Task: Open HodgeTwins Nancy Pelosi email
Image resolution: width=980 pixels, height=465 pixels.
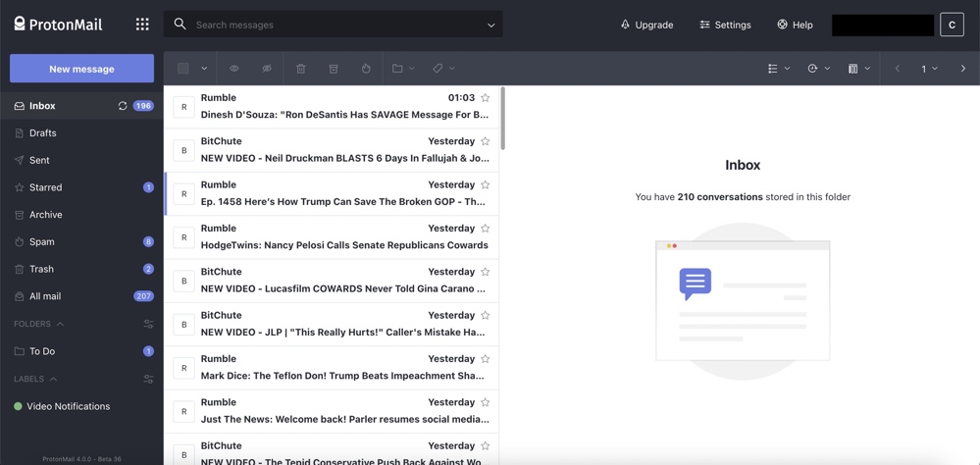Action: pyautogui.click(x=332, y=237)
